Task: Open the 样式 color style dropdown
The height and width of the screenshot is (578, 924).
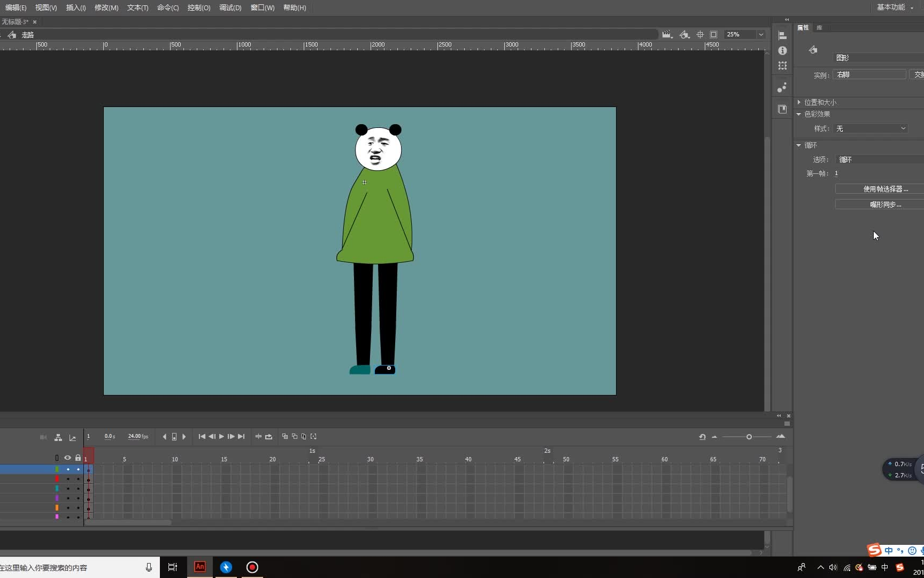Action: tap(871, 128)
